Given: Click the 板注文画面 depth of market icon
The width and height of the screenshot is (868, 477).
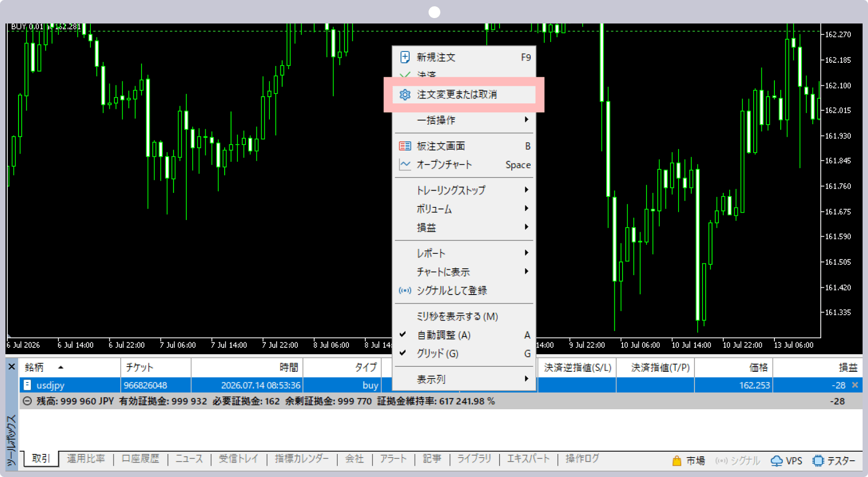Looking at the screenshot, I should coord(405,146).
